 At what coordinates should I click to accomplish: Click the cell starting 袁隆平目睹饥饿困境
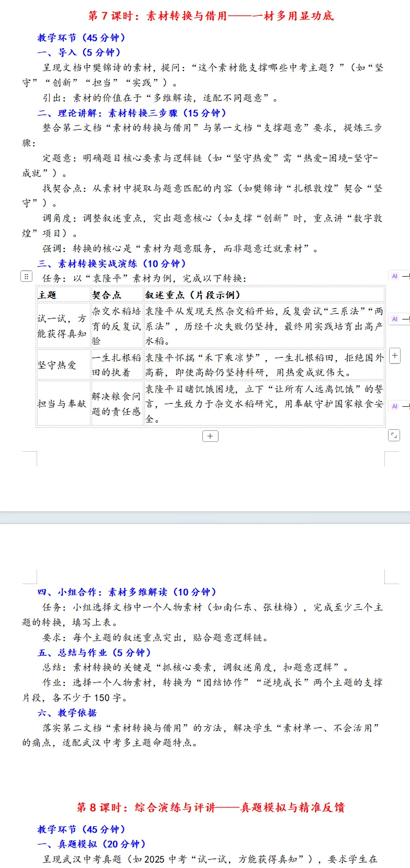264,404
